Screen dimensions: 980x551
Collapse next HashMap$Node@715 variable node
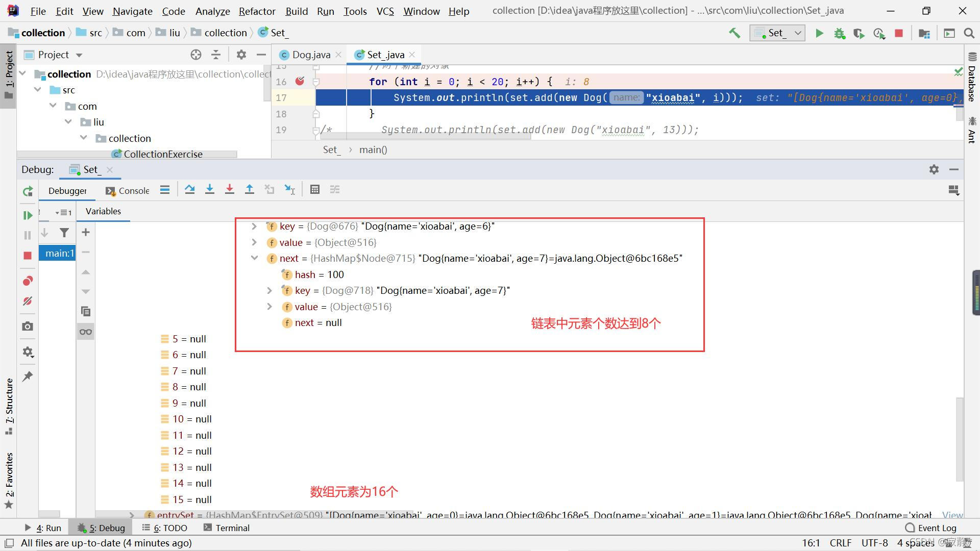[254, 258]
